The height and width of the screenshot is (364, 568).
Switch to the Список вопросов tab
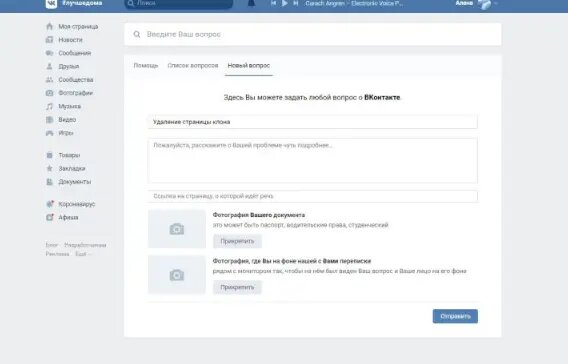coord(193,66)
